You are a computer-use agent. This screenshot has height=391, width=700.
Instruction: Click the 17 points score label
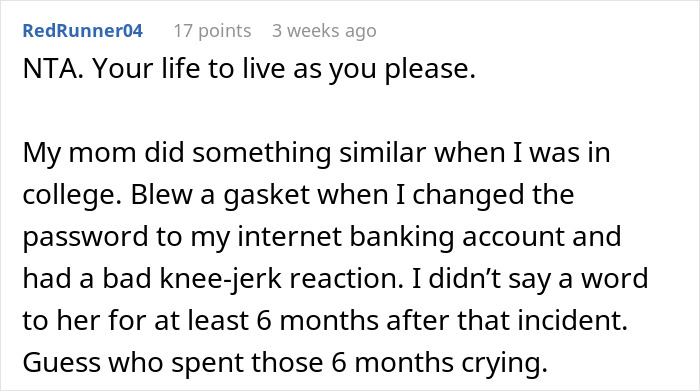[x=212, y=31]
